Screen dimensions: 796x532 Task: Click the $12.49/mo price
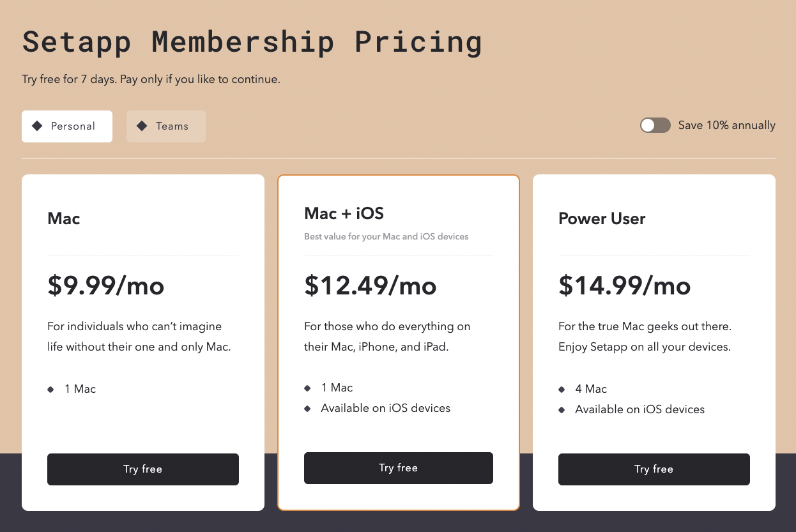370,285
